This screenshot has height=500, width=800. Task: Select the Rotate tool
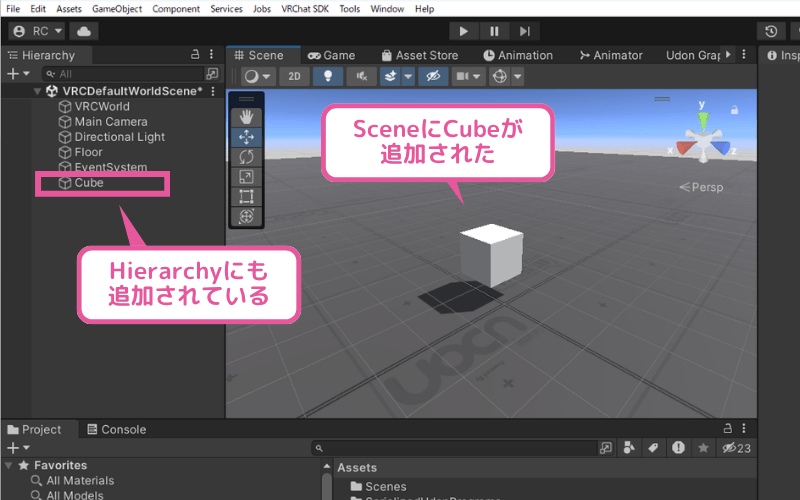[x=246, y=157]
